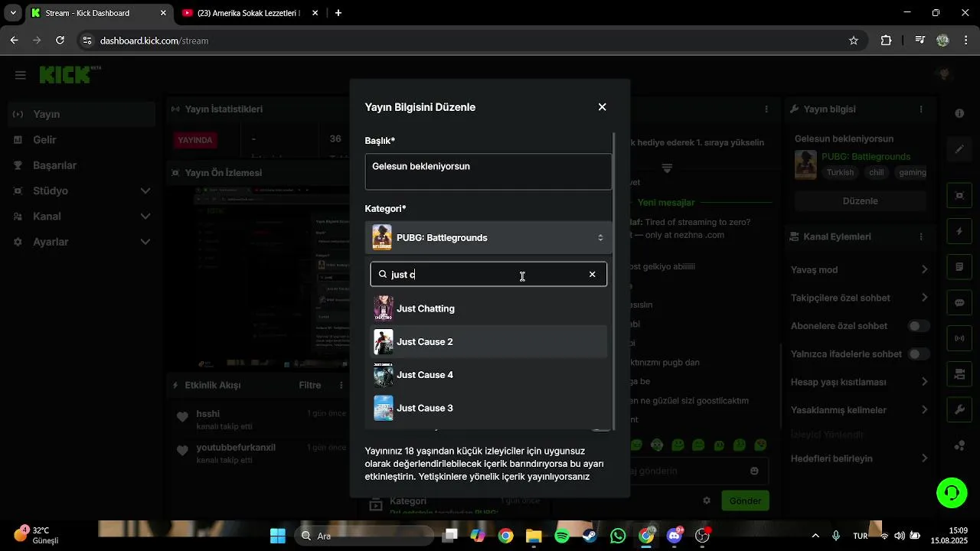Select Just Cause 3 category
Screen dimensions: 980x551
click(x=488, y=408)
